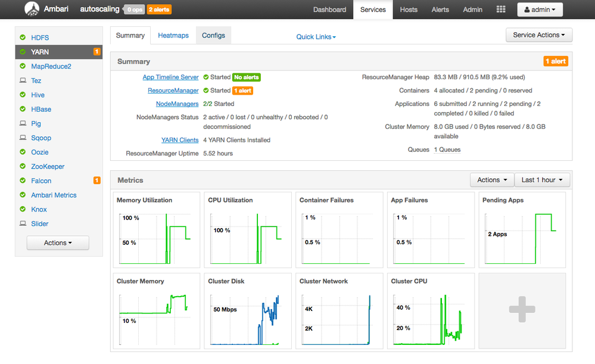The height and width of the screenshot is (364, 595).
Task: Click the Started check icon for ResourceManager
Action: (x=206, y=91)
